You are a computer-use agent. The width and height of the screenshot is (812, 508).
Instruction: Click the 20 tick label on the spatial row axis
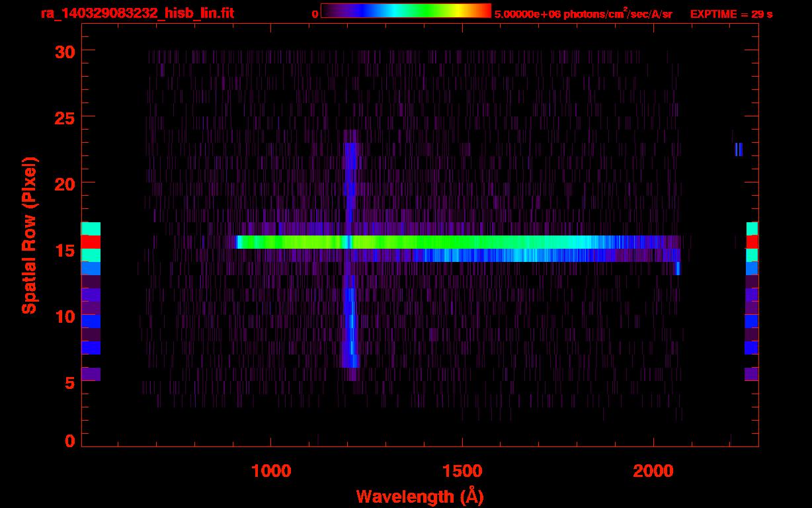coord(64,183)
